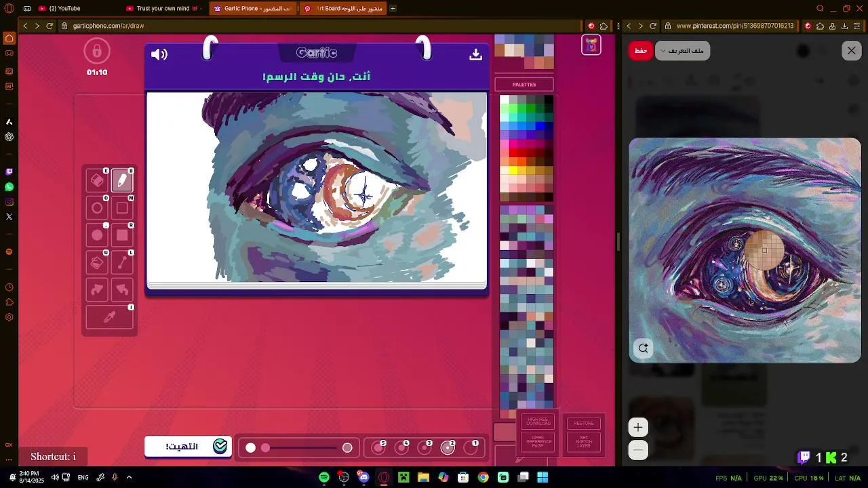The image size is (868, 488).
Task: Open the Opera sidebar home icon
Action: tap(9, 38)
